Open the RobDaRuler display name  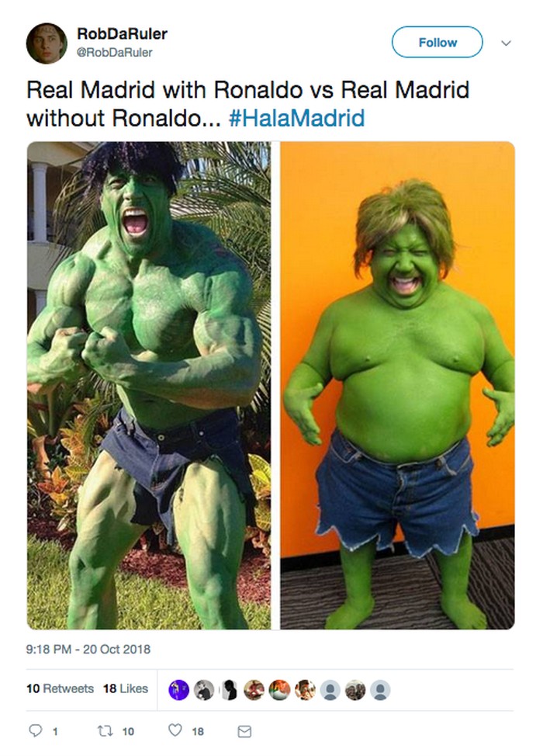pyautogui.click(x=122, y=33)
